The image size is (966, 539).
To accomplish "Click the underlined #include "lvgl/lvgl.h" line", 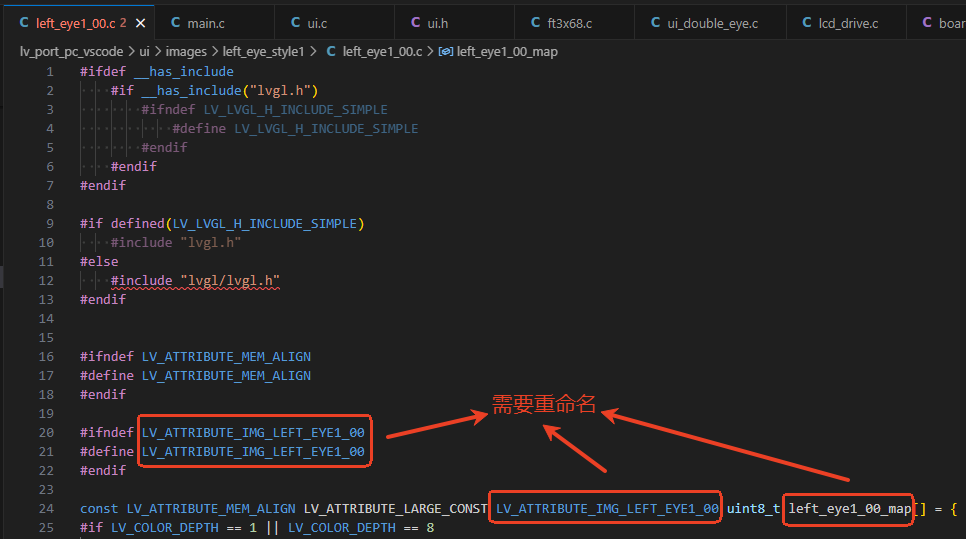I will click(195, 281).
